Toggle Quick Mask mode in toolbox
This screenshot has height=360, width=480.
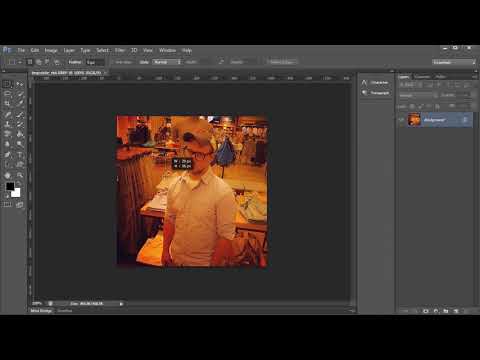click(x=7, y=205)
